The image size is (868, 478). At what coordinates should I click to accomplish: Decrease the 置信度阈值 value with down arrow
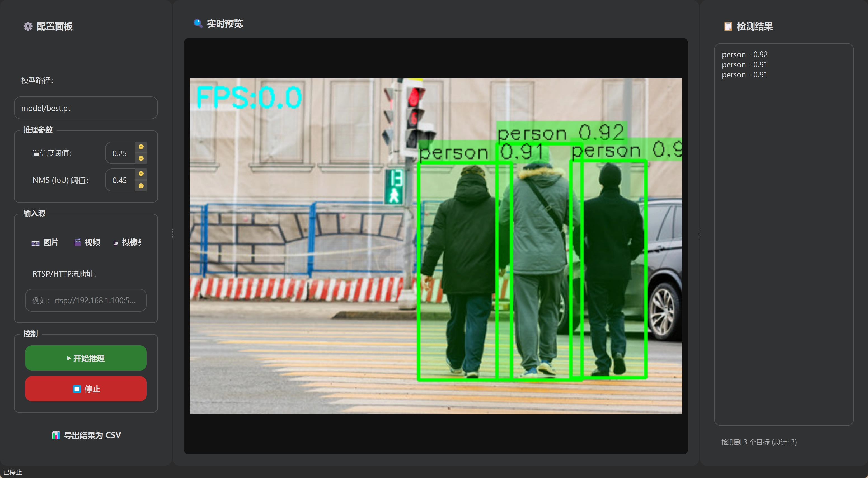(x=141, y=158)
